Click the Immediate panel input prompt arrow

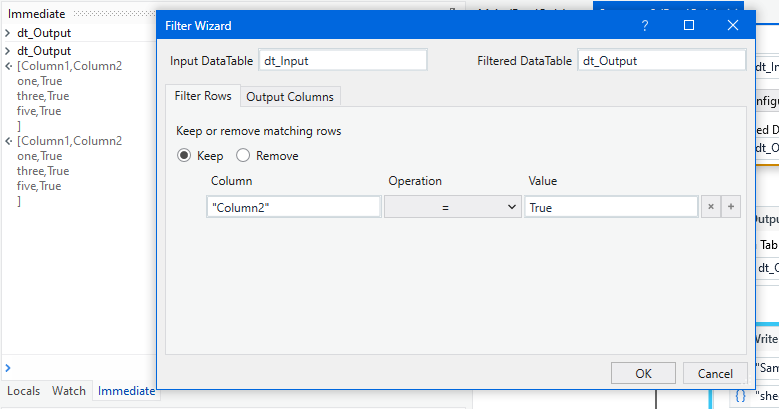[8, 368]
